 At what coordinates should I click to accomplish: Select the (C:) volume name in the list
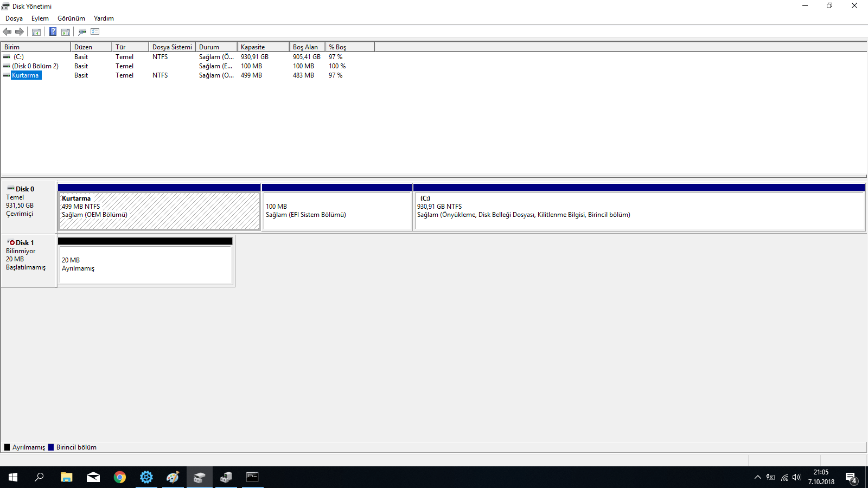(18, 57)
